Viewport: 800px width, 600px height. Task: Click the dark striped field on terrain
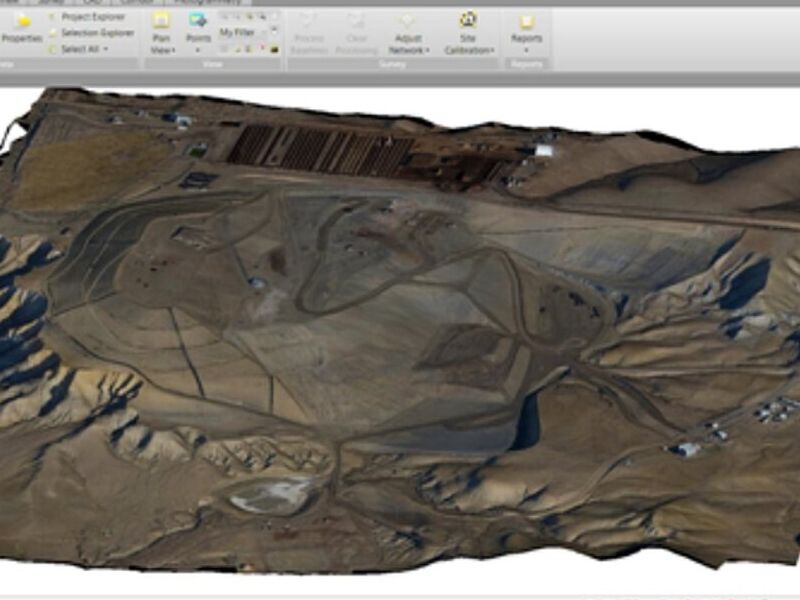tap(318, 150)
